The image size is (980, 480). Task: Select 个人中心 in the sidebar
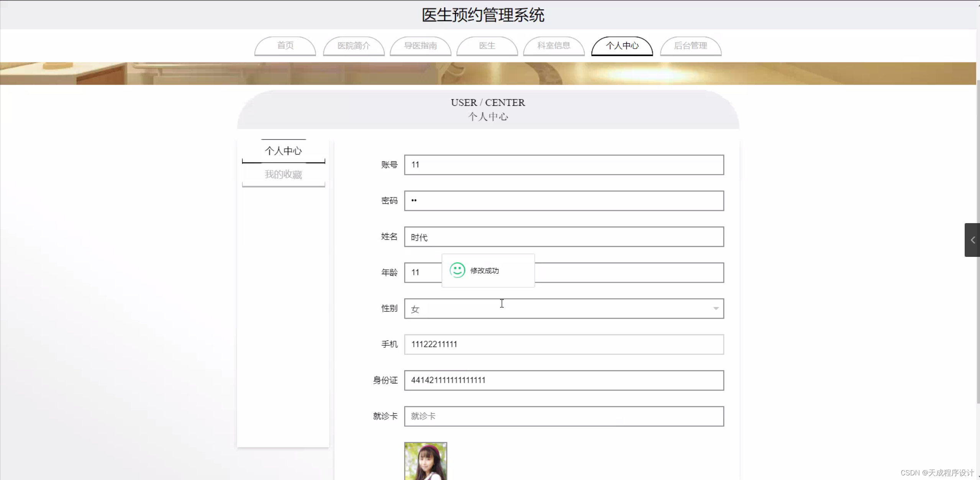click(x=283, y=150)
